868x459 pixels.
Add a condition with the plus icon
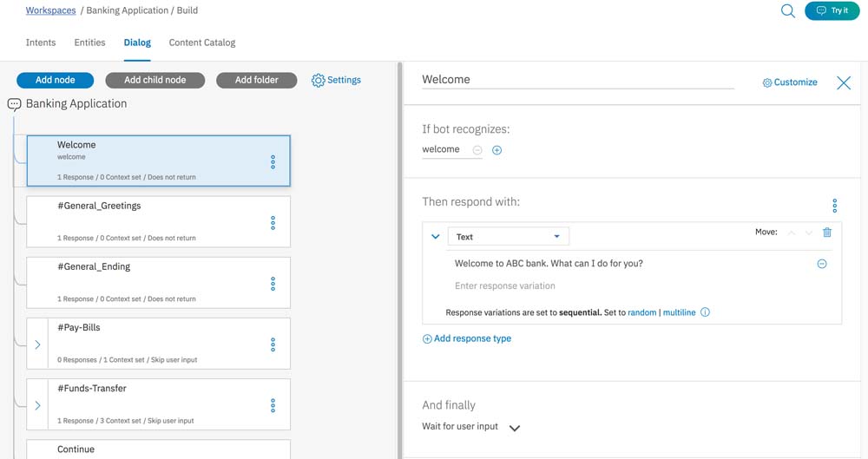(x=497, y=150)
